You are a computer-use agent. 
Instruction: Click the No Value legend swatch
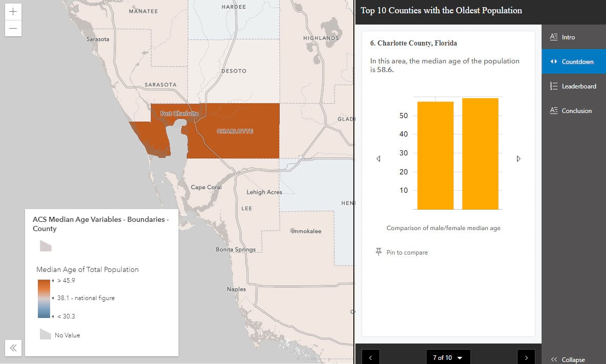[x=46, y=334]
